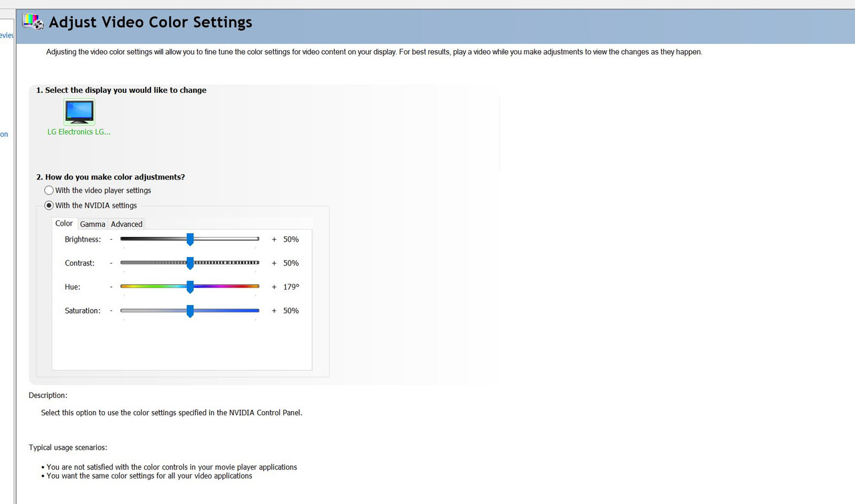This screenshot has height=504, width=855.
Task: Click the 'Saturation:' label
Action: (82, 310)
